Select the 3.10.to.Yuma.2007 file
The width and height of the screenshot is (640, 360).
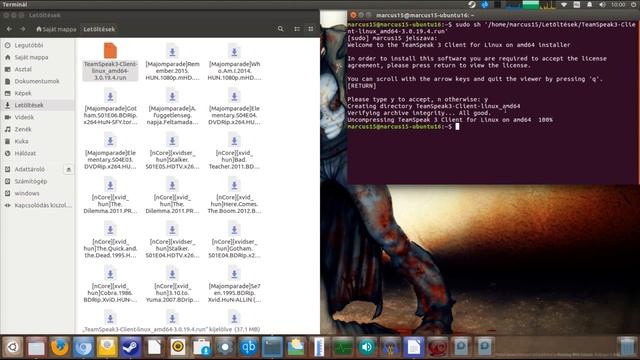172,285
